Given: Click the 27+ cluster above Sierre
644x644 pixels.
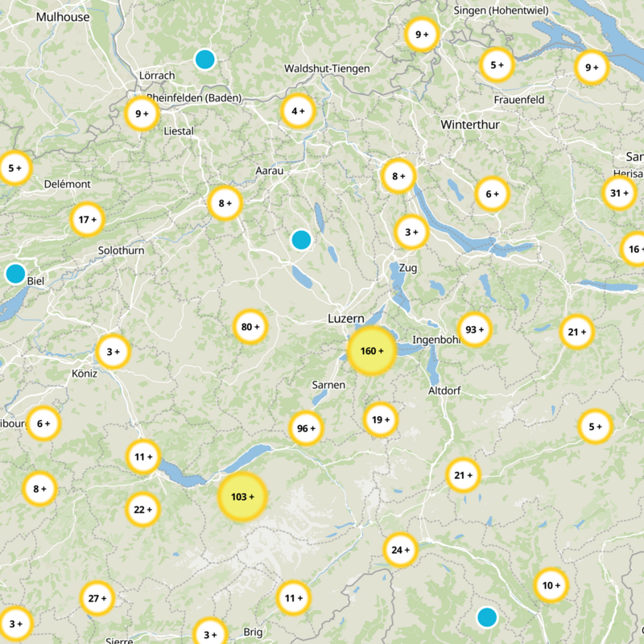Looking at the screenshot, I should tap(97, 598).
